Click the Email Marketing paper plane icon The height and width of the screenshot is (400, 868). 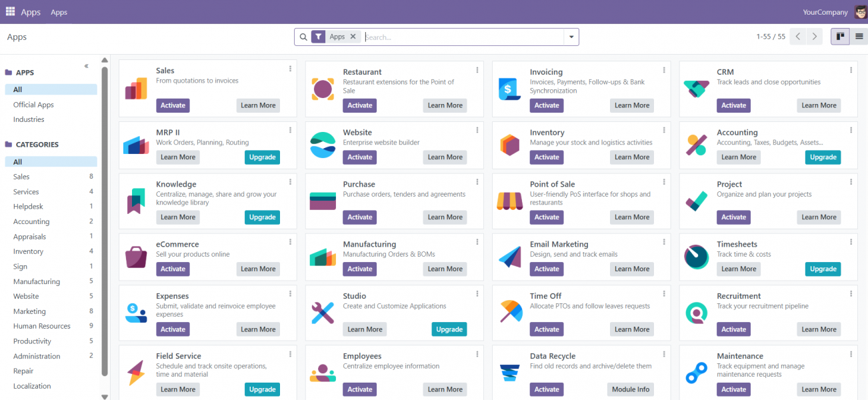click(x=509, y=257)
